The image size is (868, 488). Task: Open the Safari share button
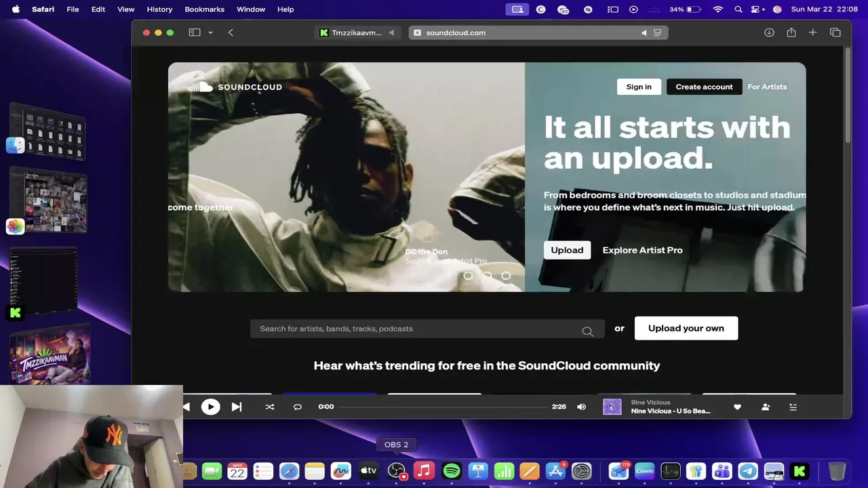(791, 32)
